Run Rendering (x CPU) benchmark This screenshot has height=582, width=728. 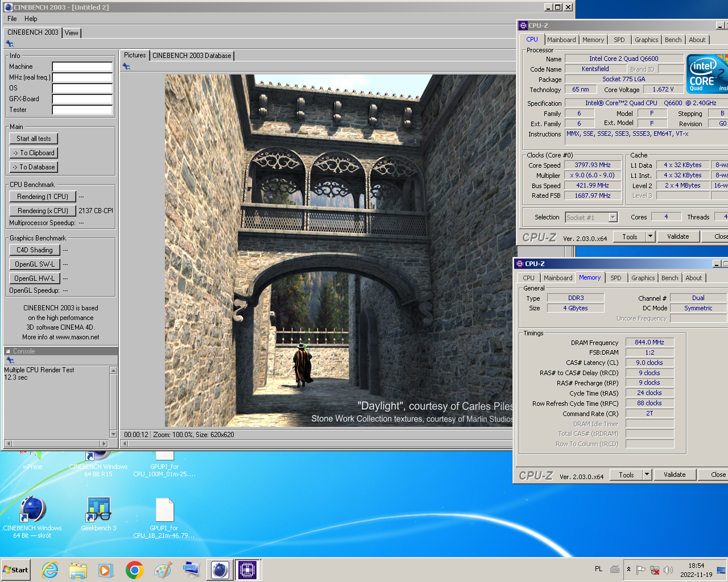43,211
